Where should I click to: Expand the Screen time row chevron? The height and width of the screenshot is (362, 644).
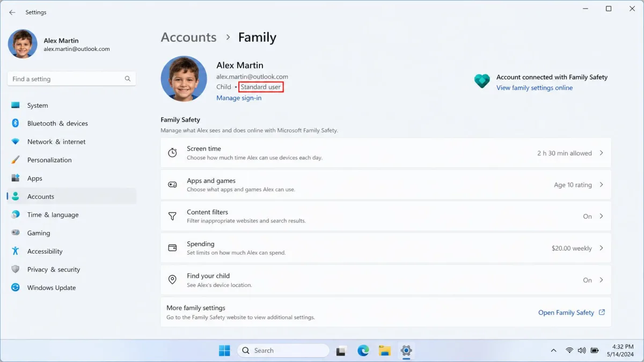[601, 153]
